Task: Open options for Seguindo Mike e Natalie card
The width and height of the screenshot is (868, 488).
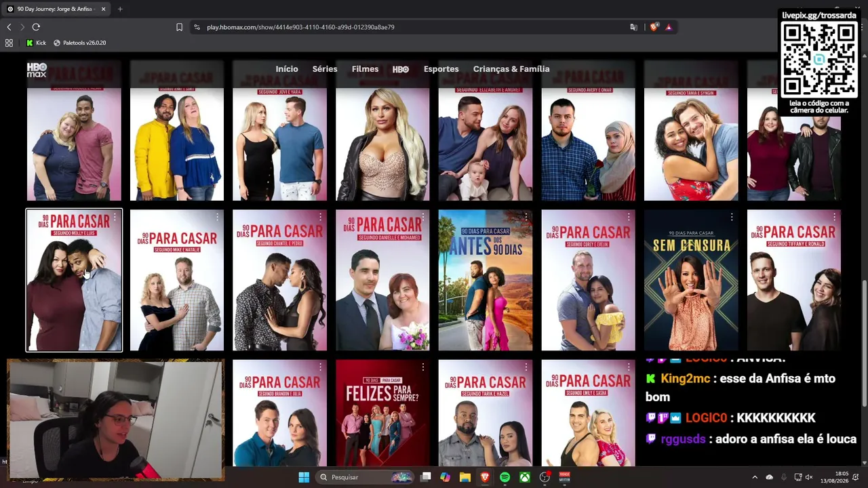Action: pos(218,218)
